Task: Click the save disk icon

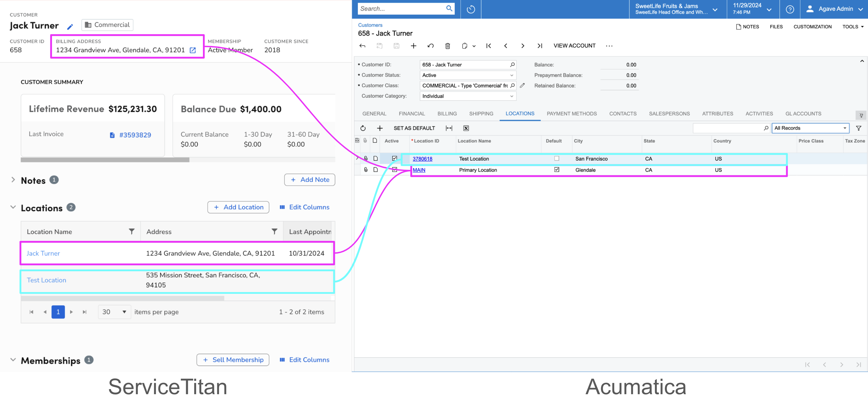Action: point(396,46)
